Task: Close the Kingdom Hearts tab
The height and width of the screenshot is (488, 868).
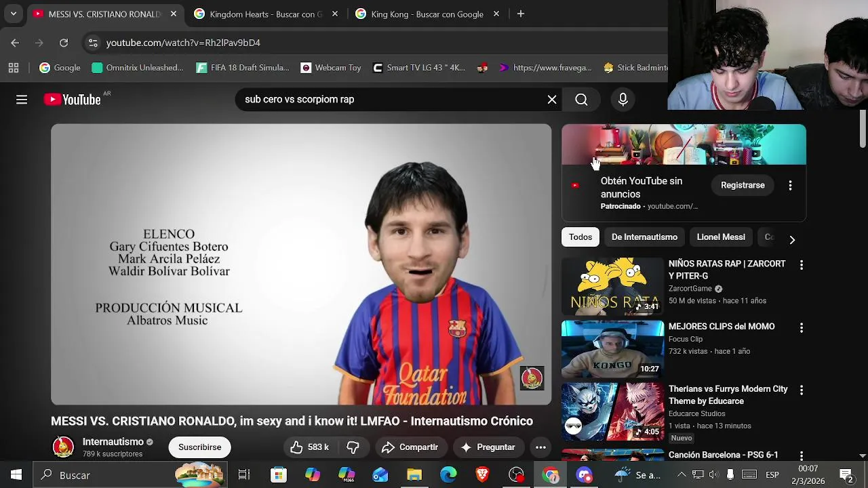Action: (x=335, y=14)
